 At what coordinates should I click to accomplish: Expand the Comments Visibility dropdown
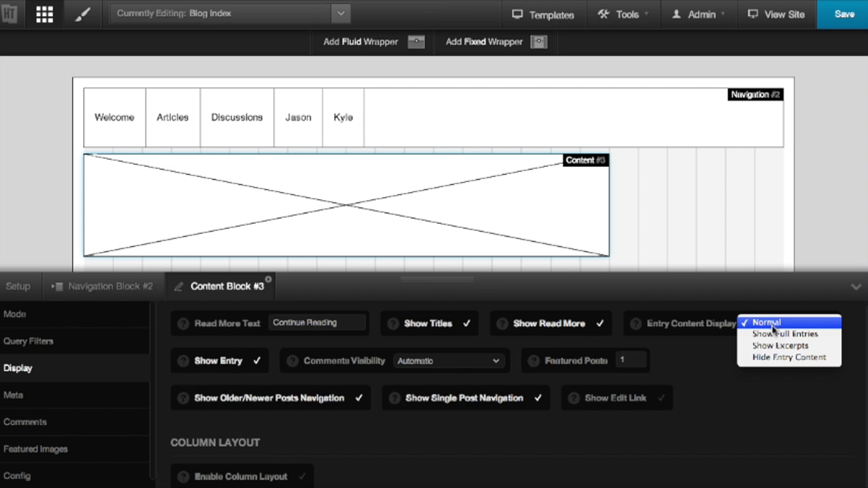(448, 361)
